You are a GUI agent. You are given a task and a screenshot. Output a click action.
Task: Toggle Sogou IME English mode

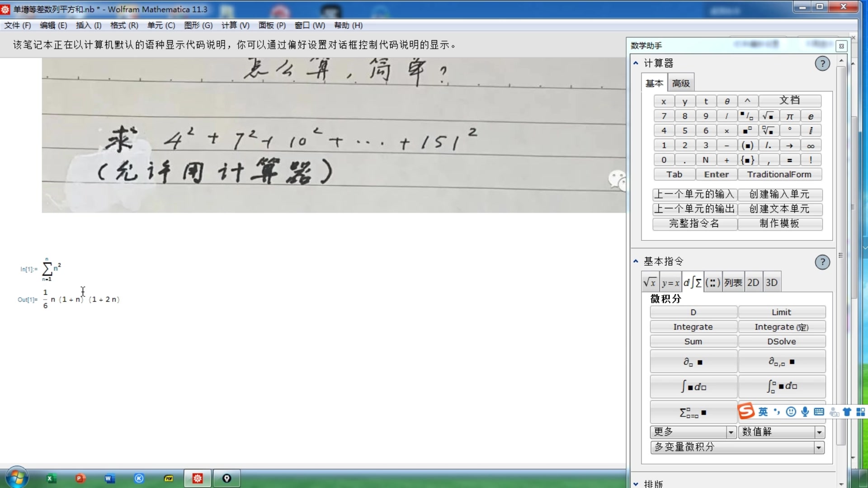763,412
